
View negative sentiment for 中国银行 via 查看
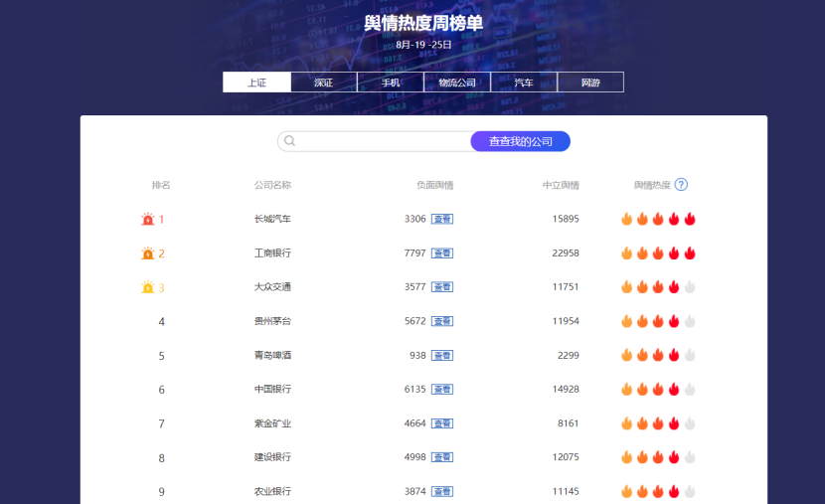[442, 390]
